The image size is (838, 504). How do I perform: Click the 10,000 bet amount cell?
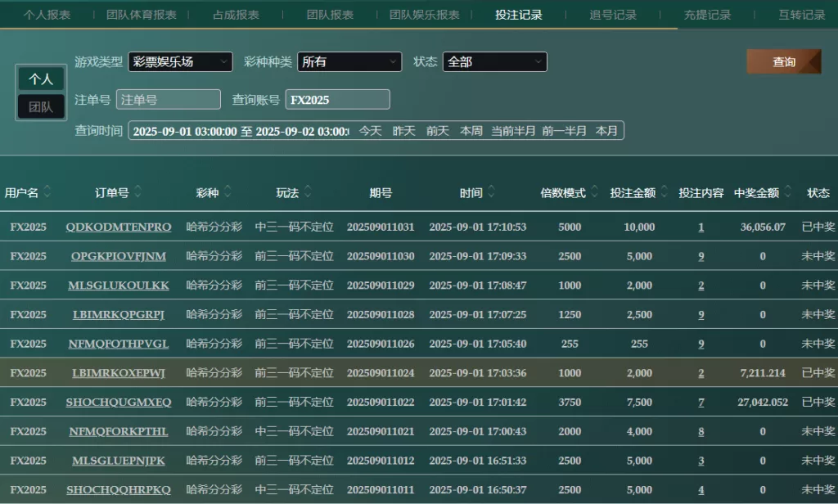(x=639, y=227)
